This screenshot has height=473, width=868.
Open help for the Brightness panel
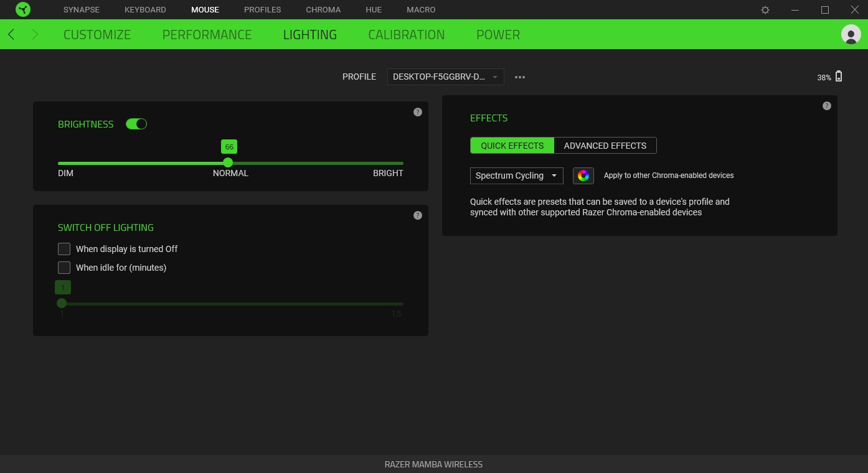click(418, 112)
